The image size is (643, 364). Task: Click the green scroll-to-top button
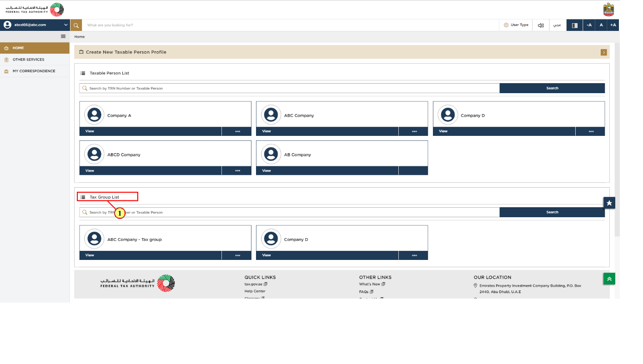[x=609, y=279]
